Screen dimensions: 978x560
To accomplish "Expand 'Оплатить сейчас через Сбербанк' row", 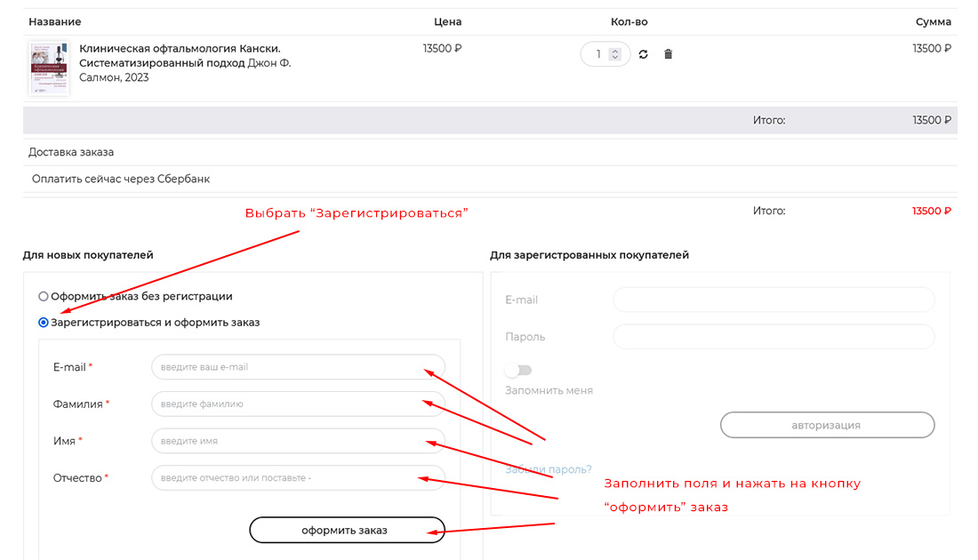I will [121, 179].
